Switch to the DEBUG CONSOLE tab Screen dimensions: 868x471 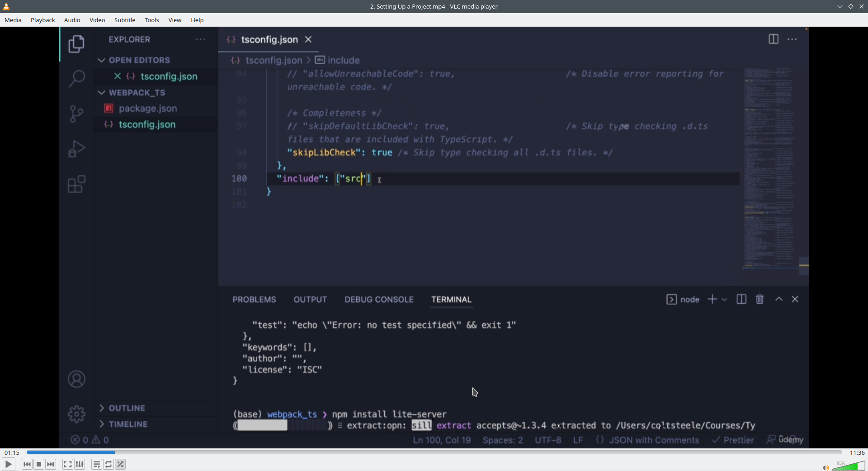tap(379, 300)
